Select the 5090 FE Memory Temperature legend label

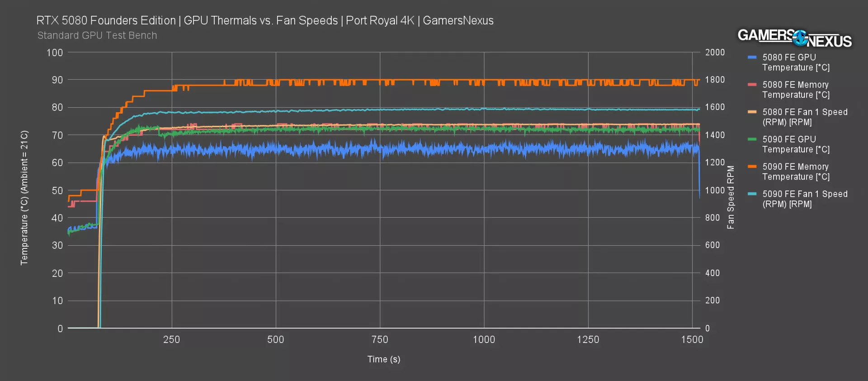(x=796, y=171)
